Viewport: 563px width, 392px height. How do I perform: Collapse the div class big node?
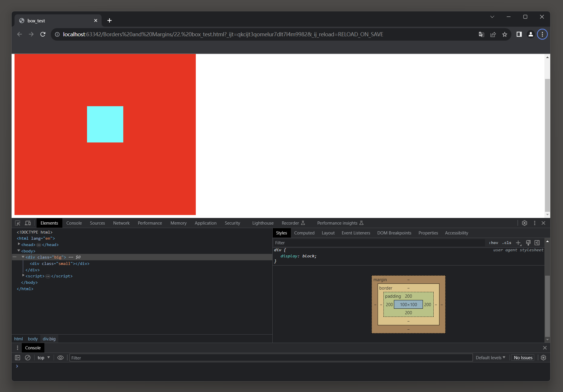click(x=23, y=257)
